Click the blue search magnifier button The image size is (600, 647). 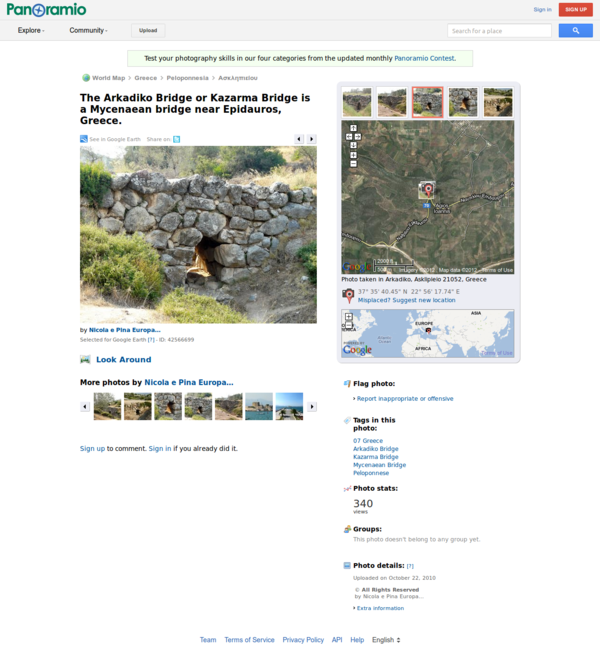click(575, 31)
